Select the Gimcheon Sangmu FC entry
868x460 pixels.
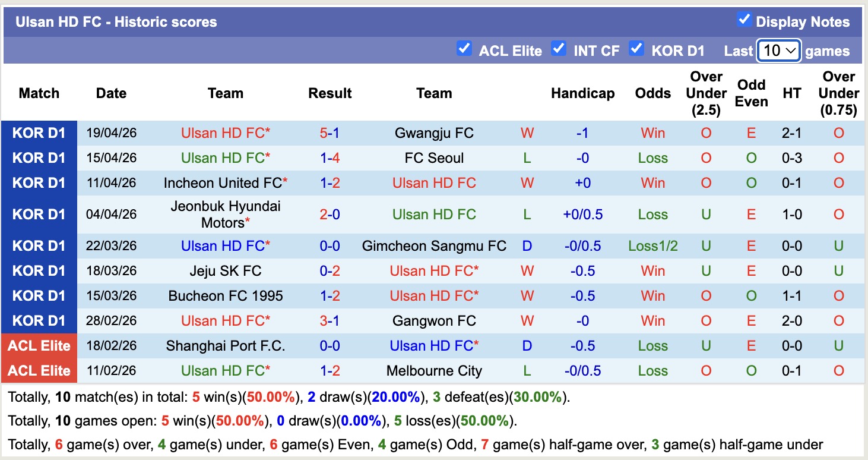[x=434, y=245]
